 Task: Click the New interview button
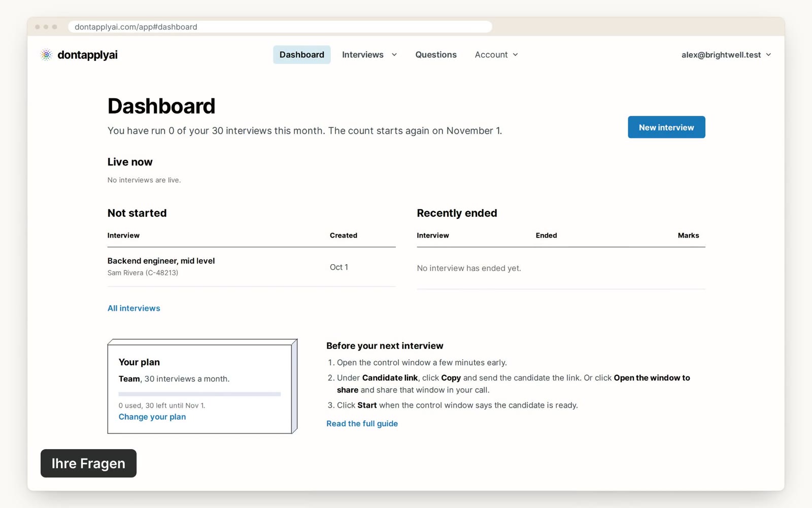(666, 127)
